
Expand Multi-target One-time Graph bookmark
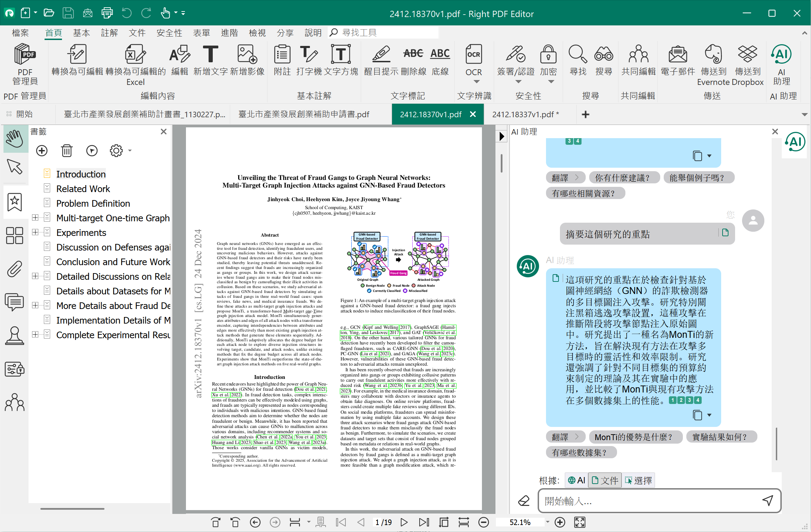35,217
